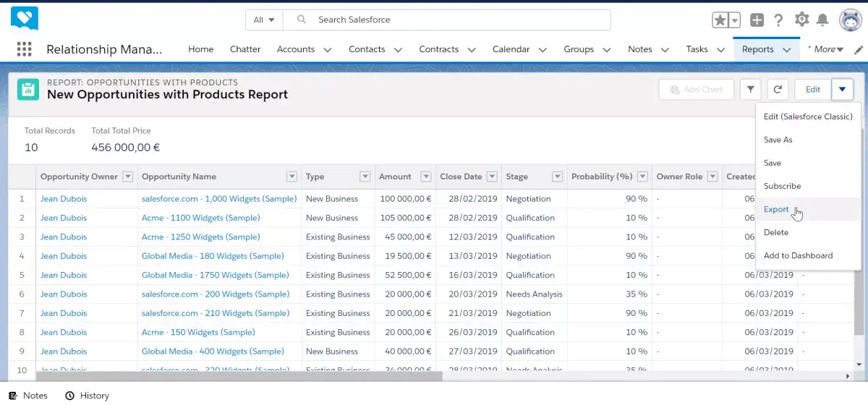Open the Help question mark icon

pos(778,20)
